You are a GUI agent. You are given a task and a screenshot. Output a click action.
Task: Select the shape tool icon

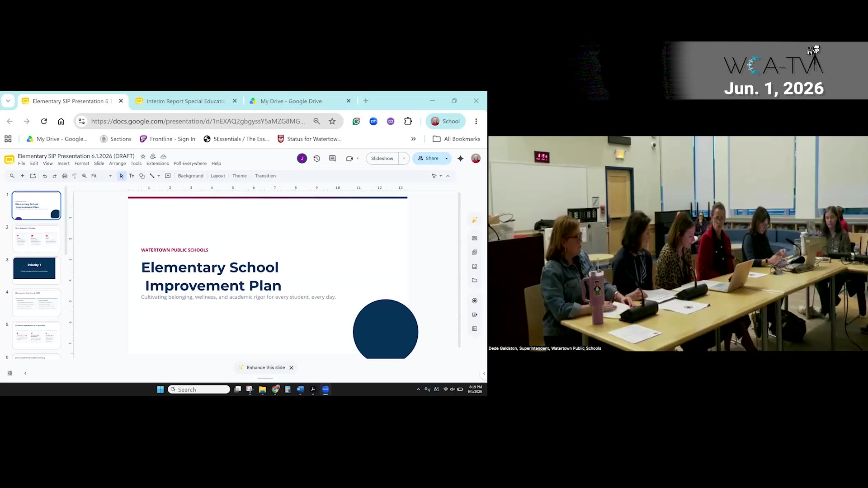(x=142, y=176)
